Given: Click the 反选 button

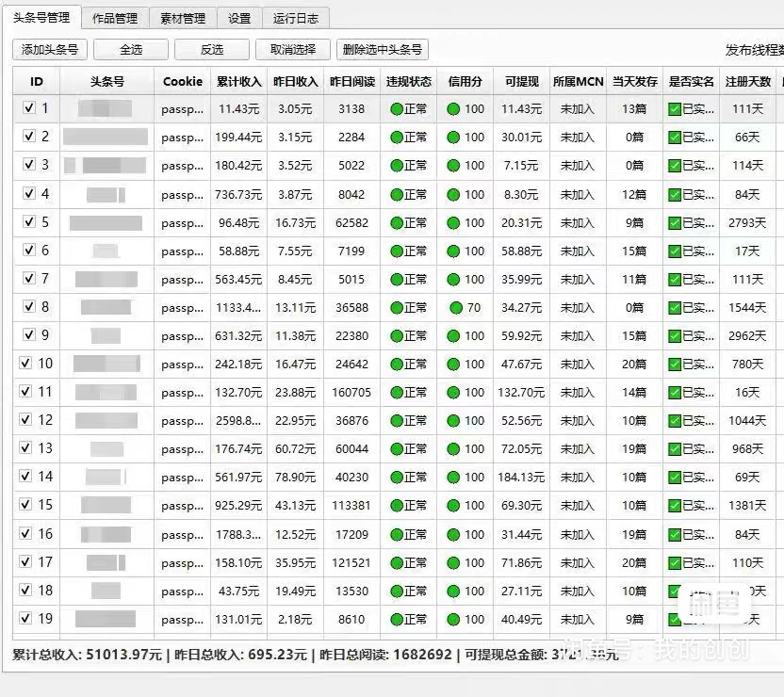Looking at the screenshot, I should click(x=212, y=50).
